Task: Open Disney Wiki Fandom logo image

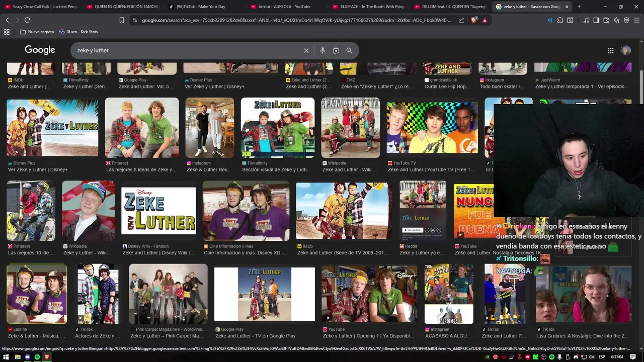Action: [158, 211]
